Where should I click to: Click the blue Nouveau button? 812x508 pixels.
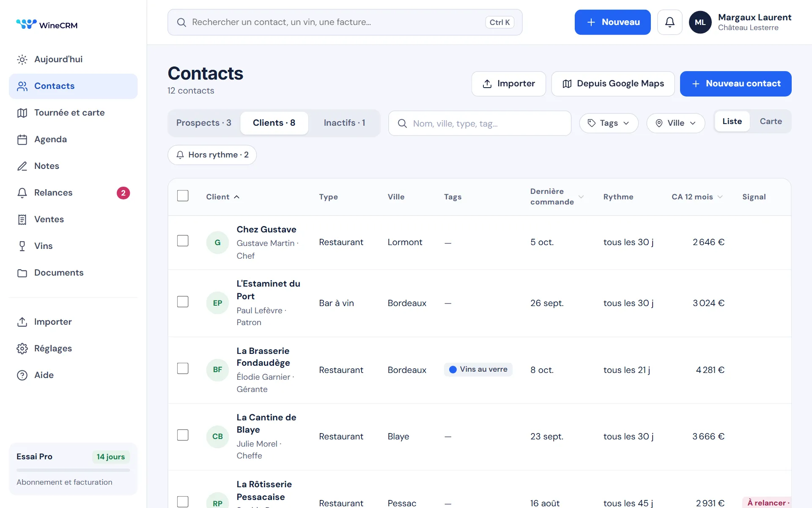tap(612, 22)
